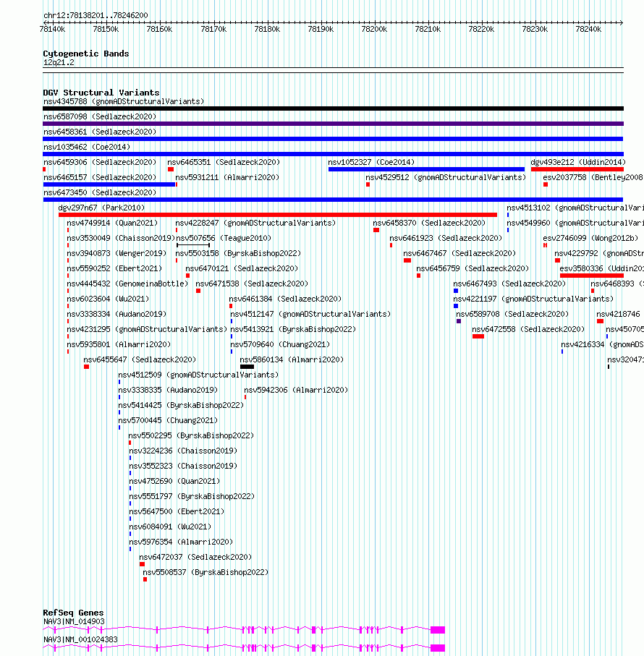Click nsv6455647 (Sedlazeck2020) label
Viewport: 644px width, 656px height.
[x=140, y=359]
